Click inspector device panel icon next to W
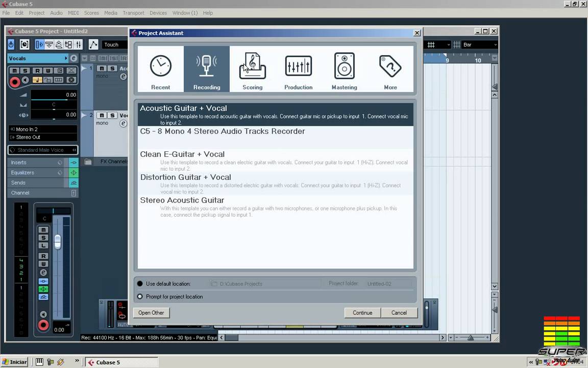The width and height of the screenshot is (588, 368). [x=60, y=71]
